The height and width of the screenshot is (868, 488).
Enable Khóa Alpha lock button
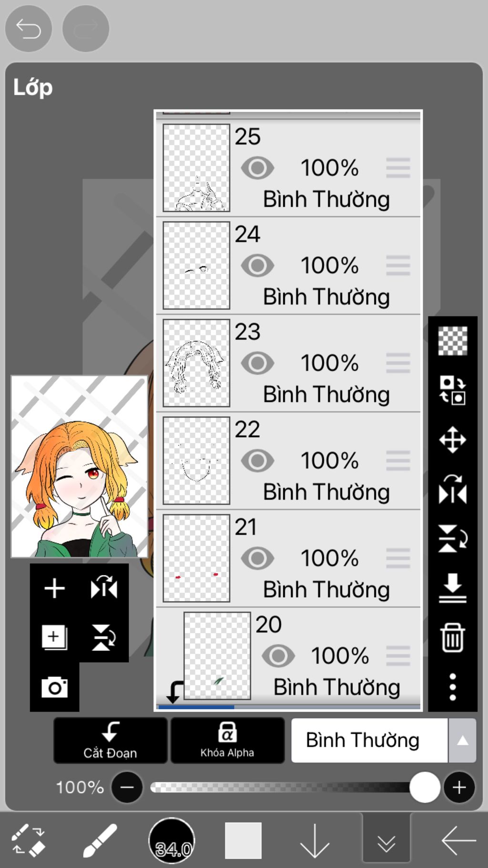click(x=227, y=740)
